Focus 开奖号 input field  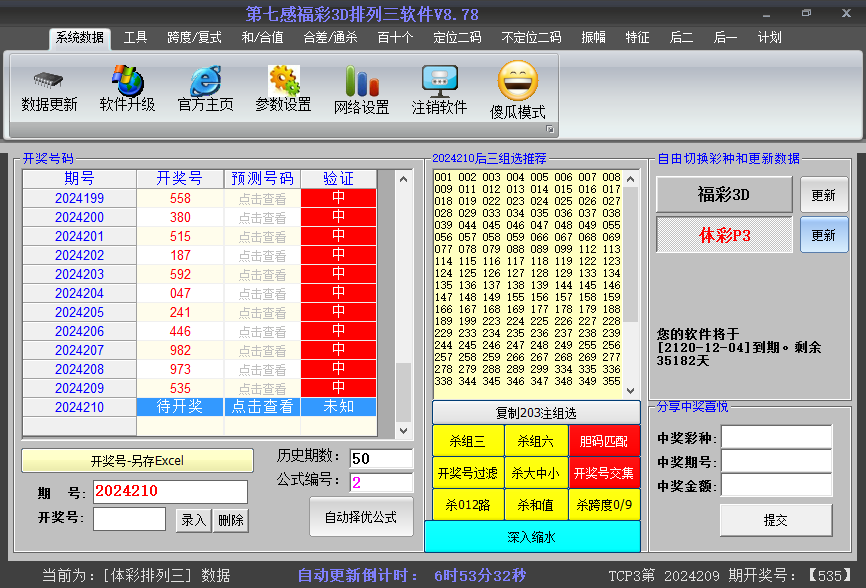[129, 519]
